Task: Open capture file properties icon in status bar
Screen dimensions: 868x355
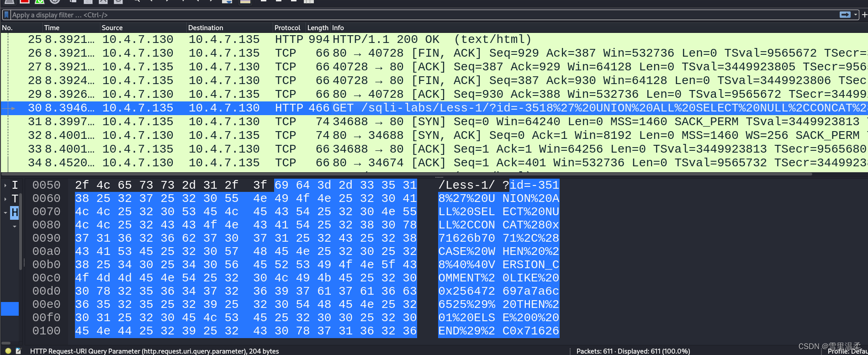Action: pyautogui.click(x=19, y=351)
